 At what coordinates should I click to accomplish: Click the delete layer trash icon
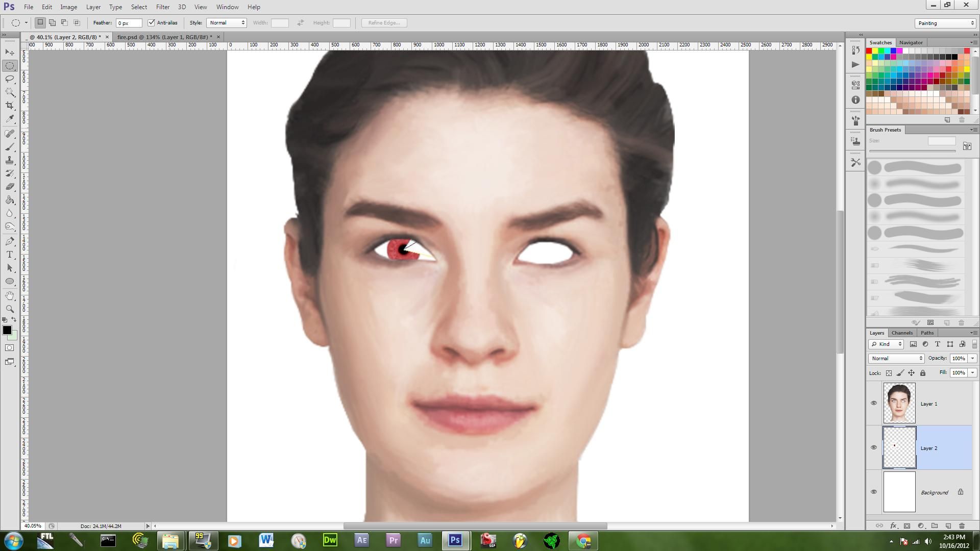(x=962, y=525)
